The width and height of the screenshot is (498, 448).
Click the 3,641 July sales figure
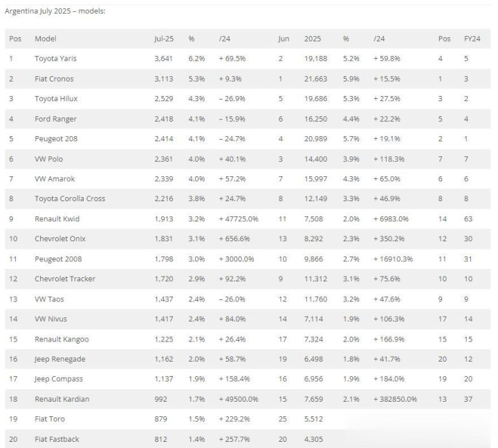click(165, 59)
